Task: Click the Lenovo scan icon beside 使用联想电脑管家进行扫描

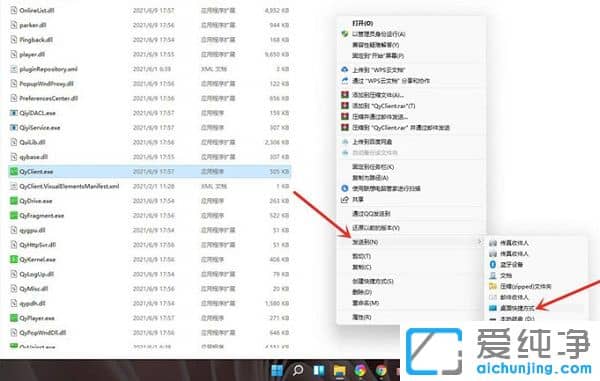Action: click(x=345, y=189)
